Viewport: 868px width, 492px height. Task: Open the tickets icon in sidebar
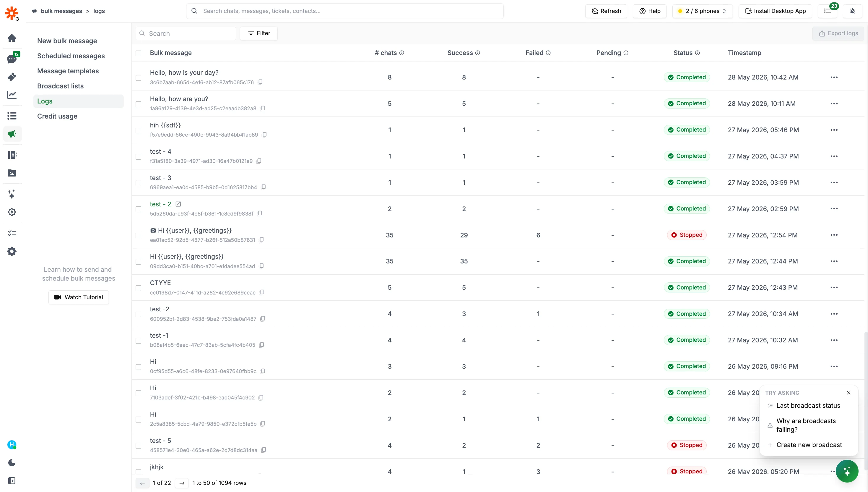pos(12,77)
